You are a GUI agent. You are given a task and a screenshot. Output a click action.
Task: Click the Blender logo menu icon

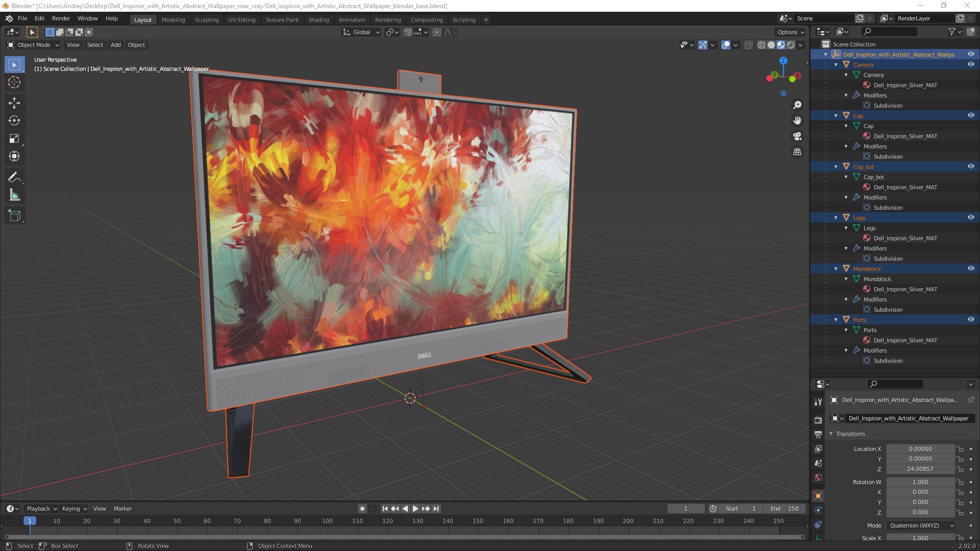coord(9,18)
